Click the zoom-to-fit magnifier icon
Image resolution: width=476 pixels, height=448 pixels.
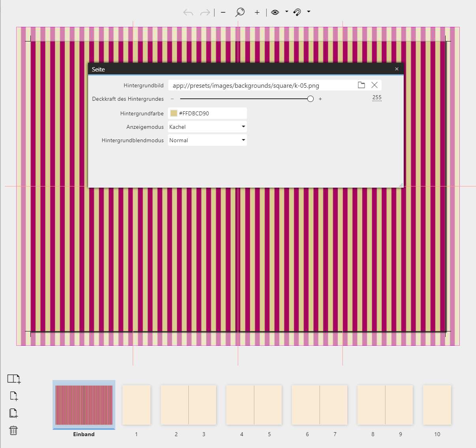click(x=240, y=13)
